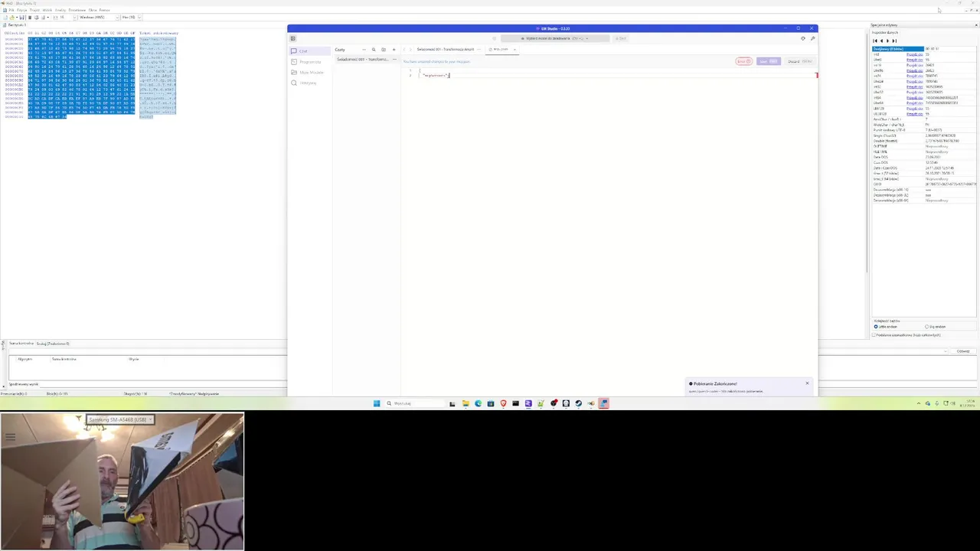
Task: Click the Eject button next to model selector
Action: (x=620, y=38)
